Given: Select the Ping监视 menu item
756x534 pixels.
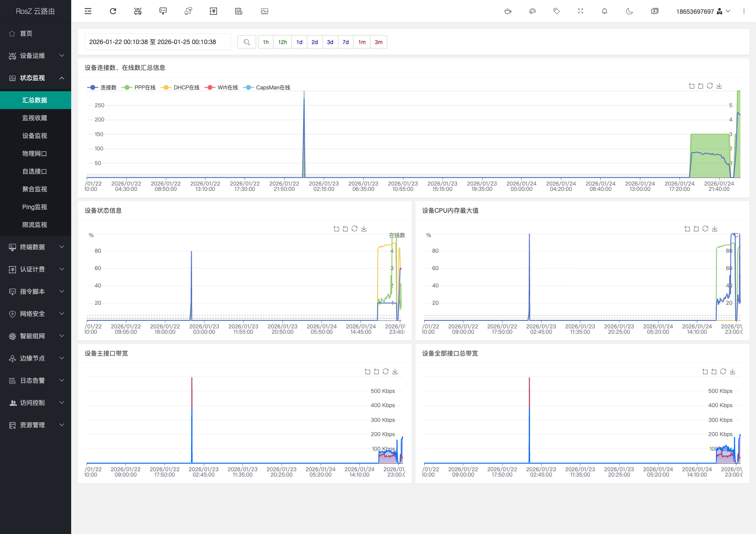Looking at the screenshot, I should (35, 207).
